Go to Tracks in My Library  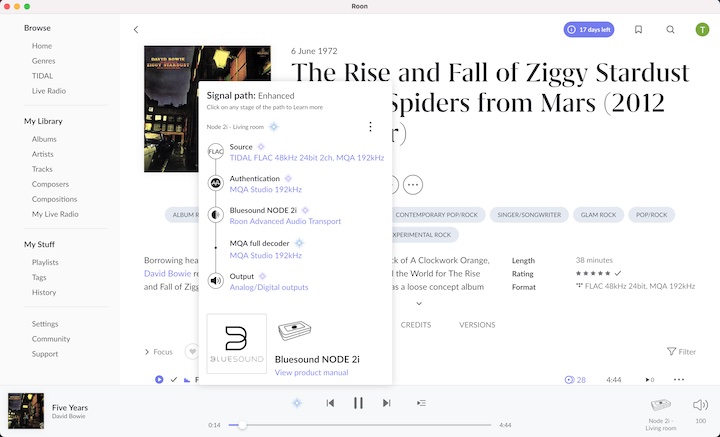coord(42,169)
